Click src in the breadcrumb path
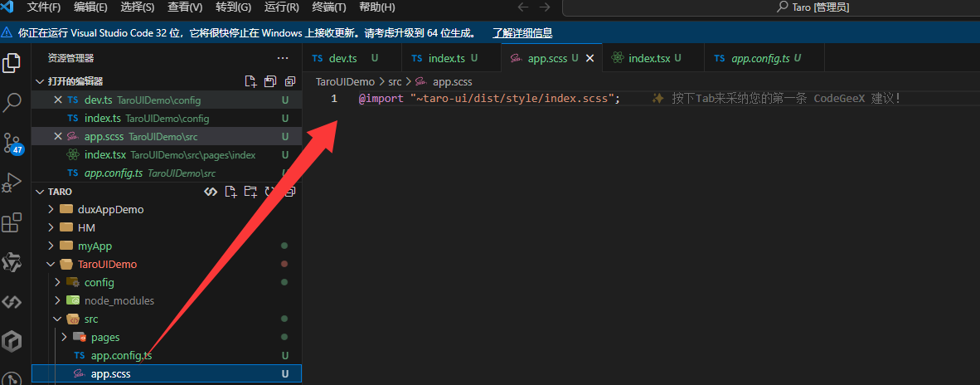980x385 pixels. 395,82
